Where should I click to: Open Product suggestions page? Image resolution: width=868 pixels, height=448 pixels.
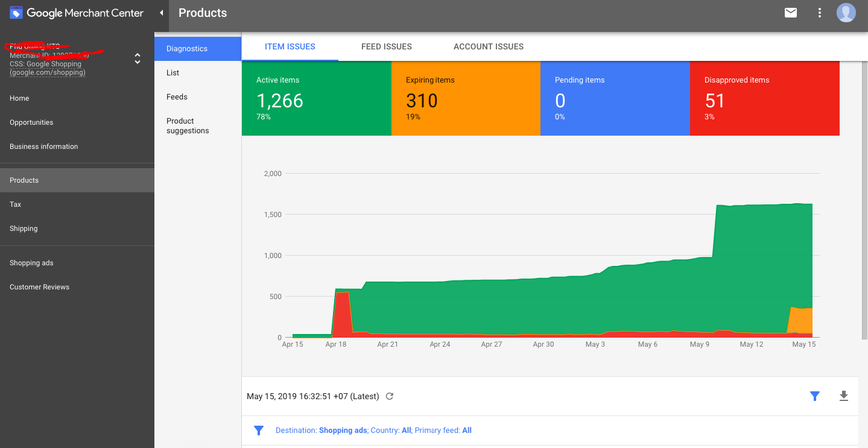tap(188, 126)
